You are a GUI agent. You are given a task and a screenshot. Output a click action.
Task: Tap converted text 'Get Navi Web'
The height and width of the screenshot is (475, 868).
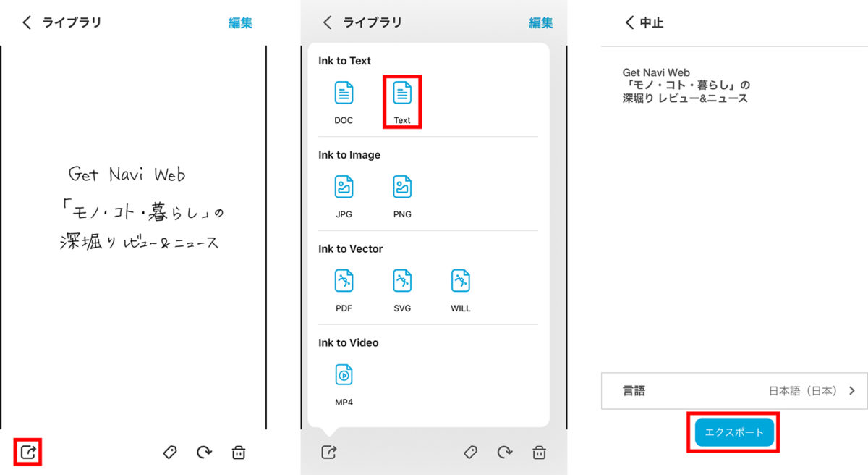(656, 72)
